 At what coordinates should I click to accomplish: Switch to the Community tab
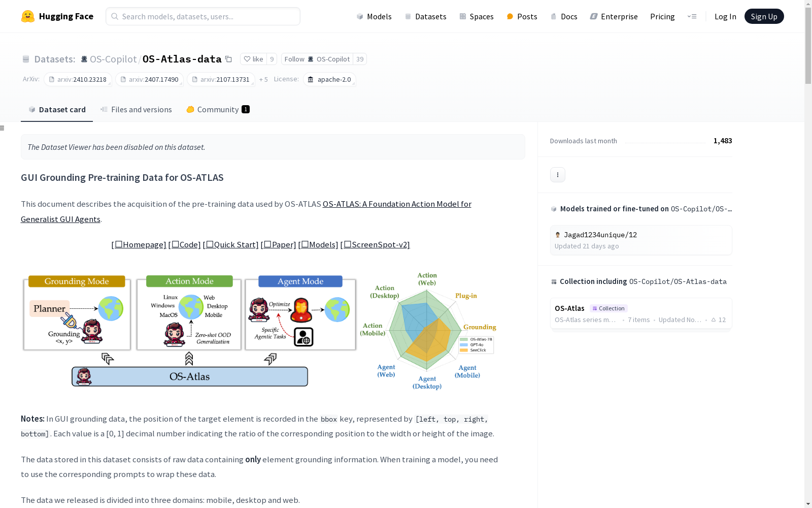point(218,110)
